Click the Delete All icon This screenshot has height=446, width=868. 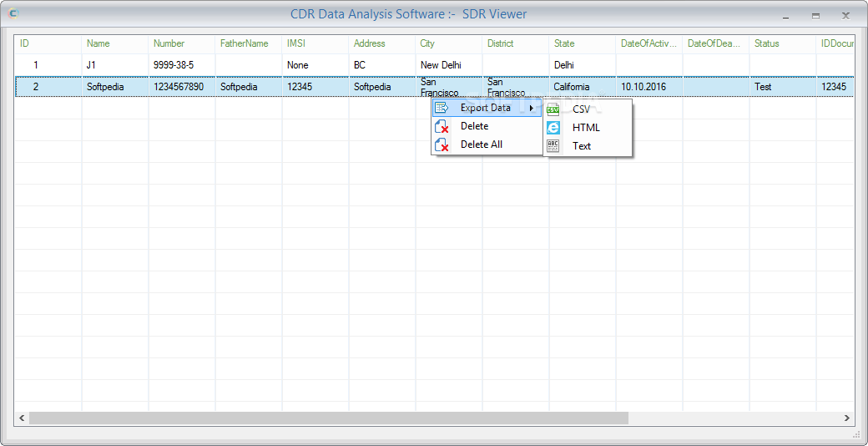click(442, 144)
